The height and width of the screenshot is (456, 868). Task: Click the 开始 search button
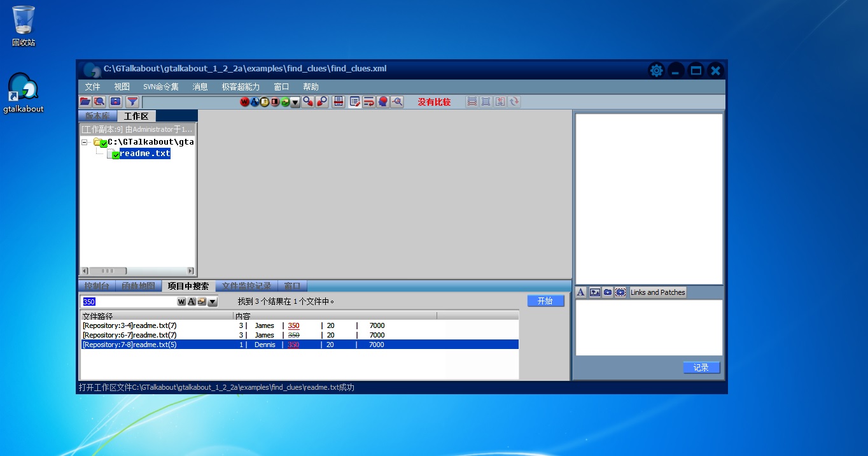[x=545, y=301]
